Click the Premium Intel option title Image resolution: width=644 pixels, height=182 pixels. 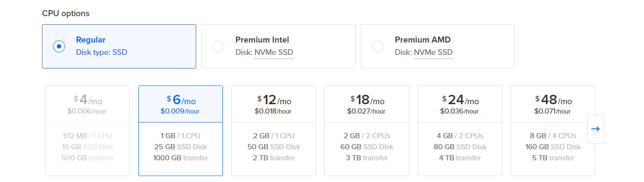point(262,40)
